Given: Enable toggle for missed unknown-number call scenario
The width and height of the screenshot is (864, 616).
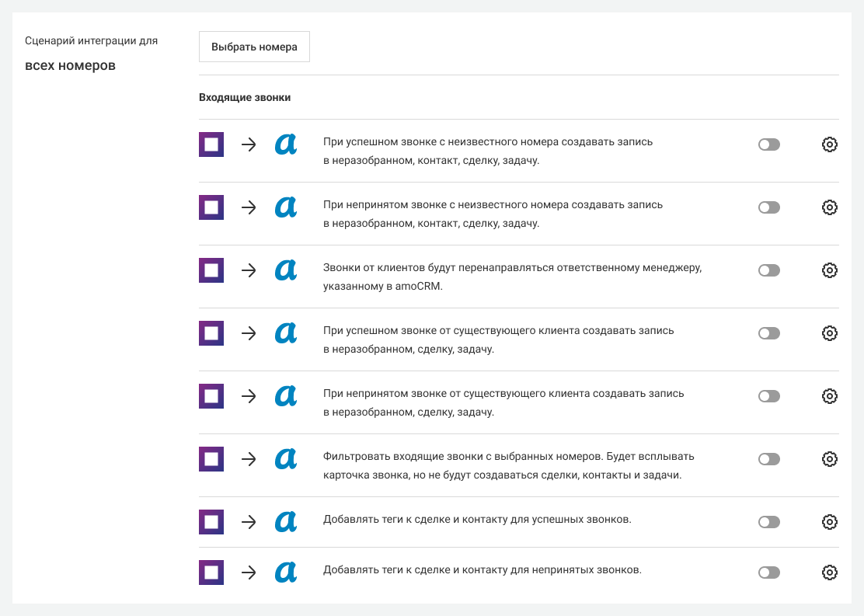Looking at the screenshot, I should (x=768, y=207).
